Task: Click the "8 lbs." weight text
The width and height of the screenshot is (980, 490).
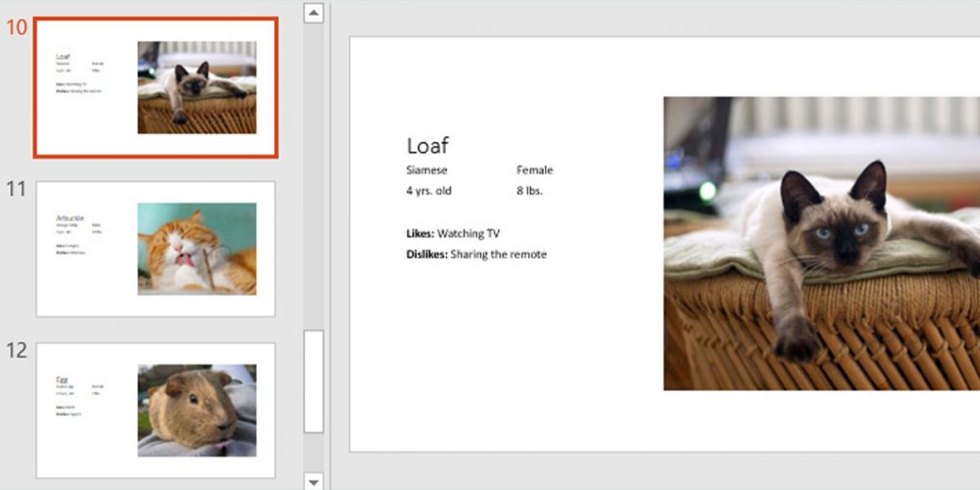Action: tap(529, 191)
